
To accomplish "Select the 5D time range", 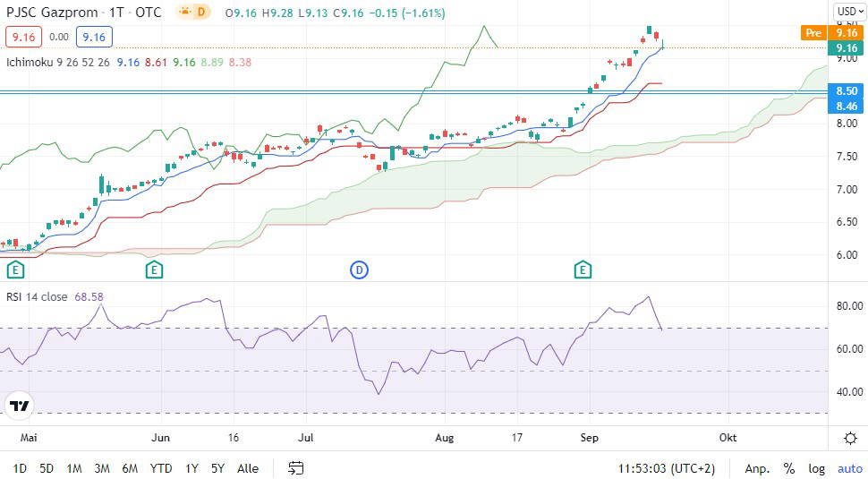I will tap(47, 468).
